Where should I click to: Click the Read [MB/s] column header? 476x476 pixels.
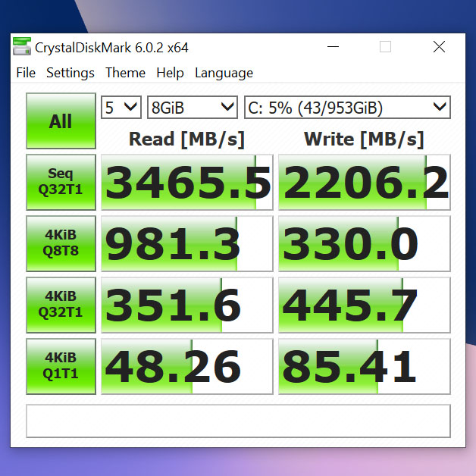tap(186, 139)
